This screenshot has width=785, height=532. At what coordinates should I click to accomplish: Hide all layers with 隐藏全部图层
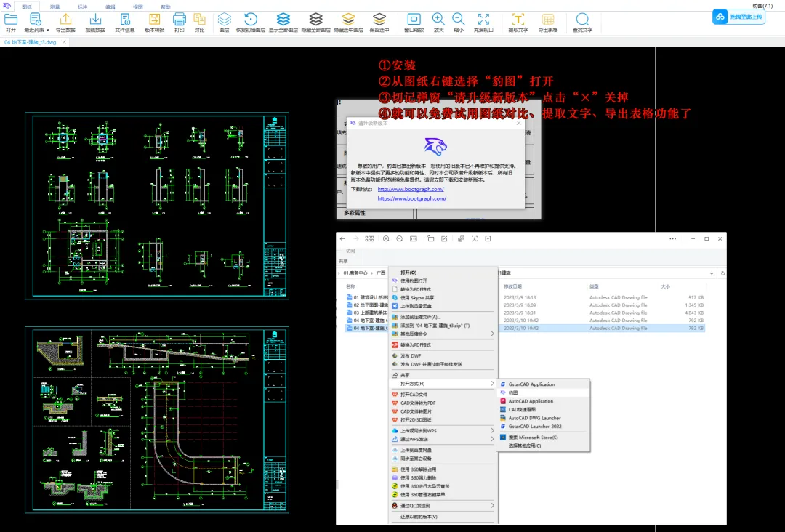click(x=315, y=20)
